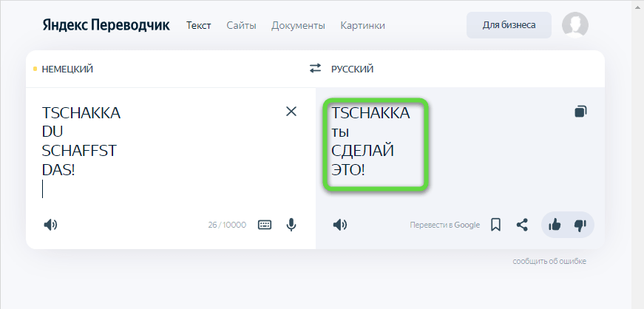
Task: Click the translated word ЭТО!
Action: pyautogui.click(x=348, y=170)
